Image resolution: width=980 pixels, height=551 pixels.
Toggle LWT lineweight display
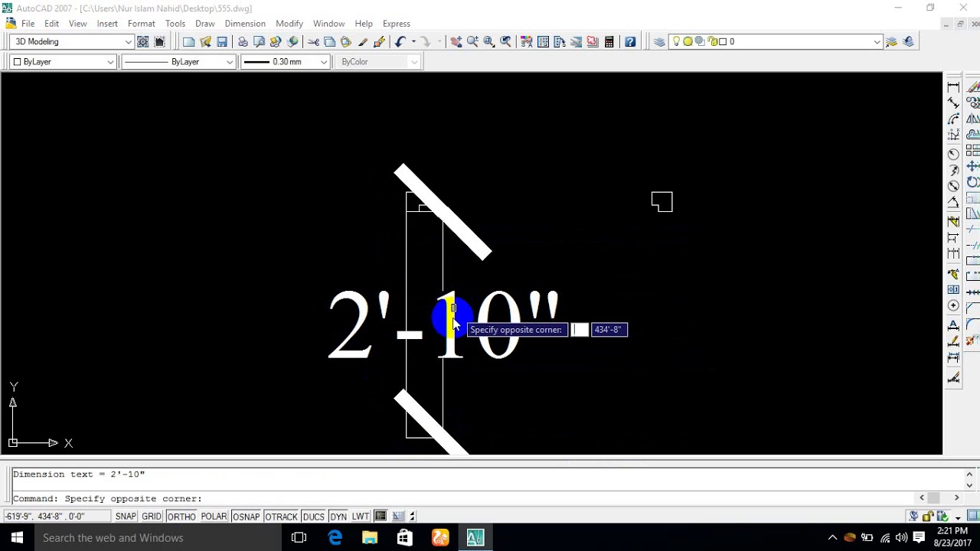coord(361,517)
